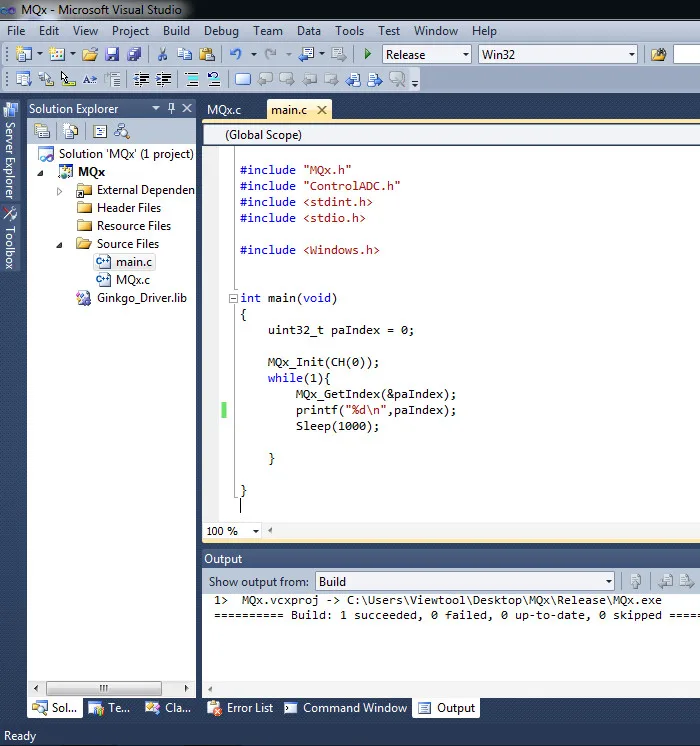This screenshot has width=700, height=746.
Task: Open the Project menu
Action: click(130, 31)
